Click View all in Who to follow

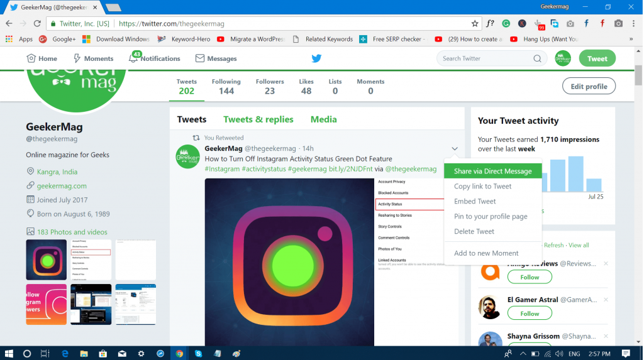pos(579,245)
